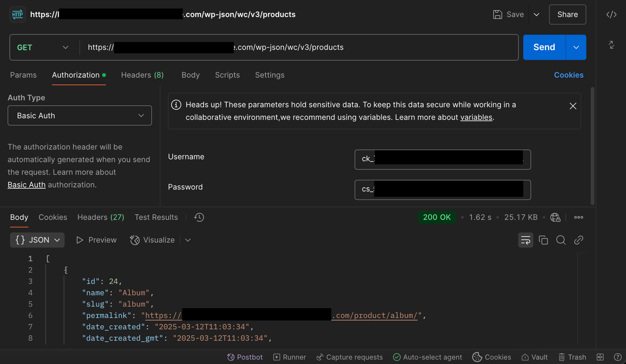626x364 pixels.
Task: Open the JSON response format dropdown
Action: (37, 240)
